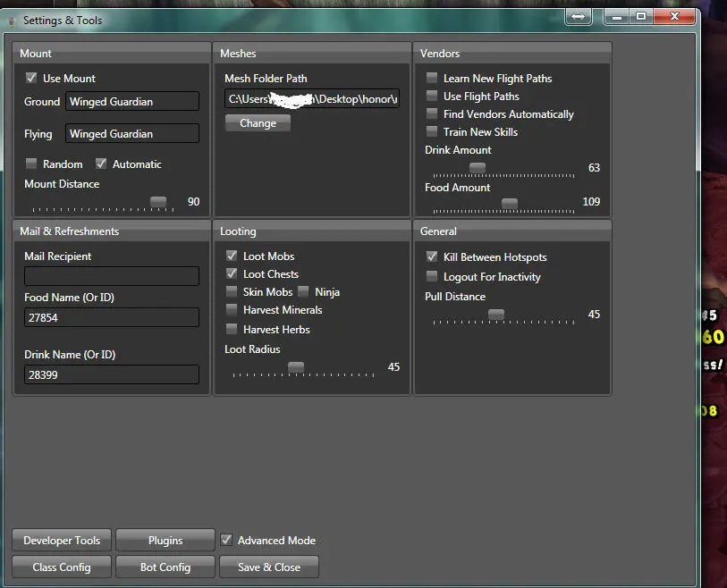Click the Class Config button
This screenshot has height=588, width=727.
(x=62, y=567)
